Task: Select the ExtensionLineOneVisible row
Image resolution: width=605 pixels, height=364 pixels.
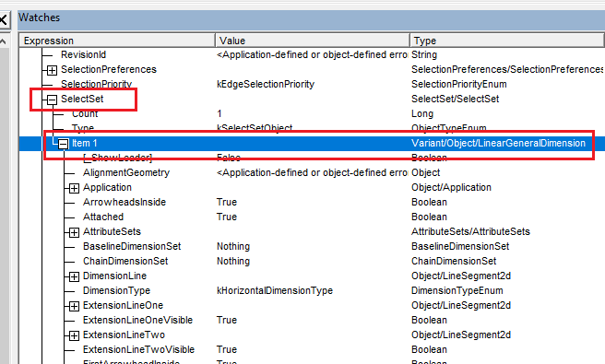Action: (312, 320)
